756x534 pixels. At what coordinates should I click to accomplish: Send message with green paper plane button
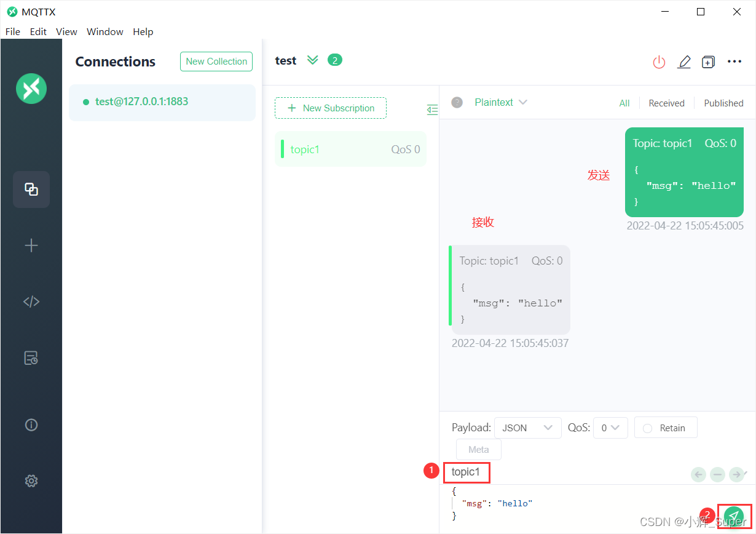(x=734, y=516)
